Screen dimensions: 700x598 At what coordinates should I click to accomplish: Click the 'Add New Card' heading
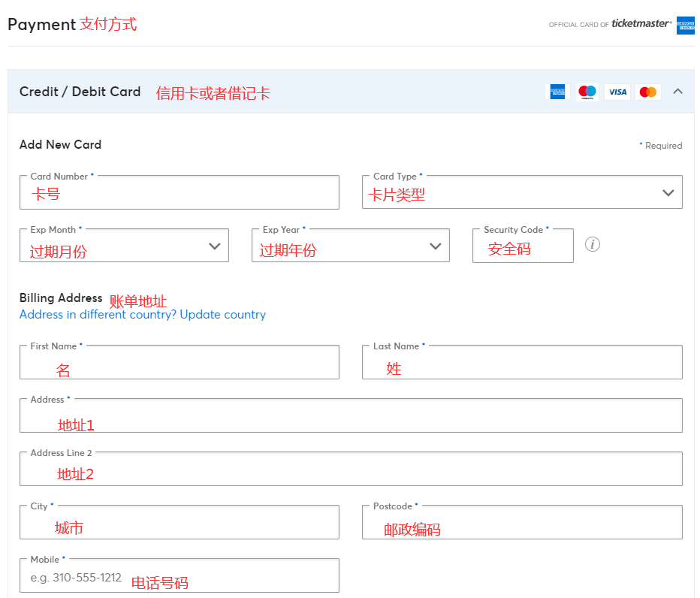coord(60,145)
